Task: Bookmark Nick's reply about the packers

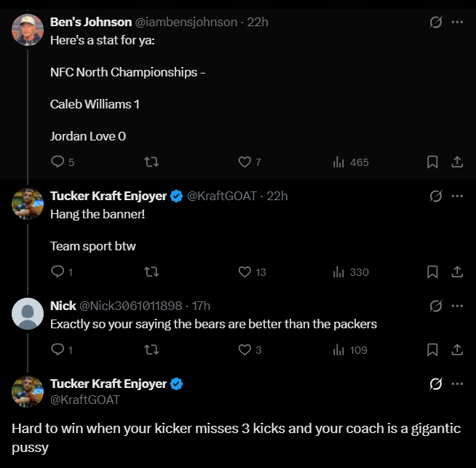Action: [x=432, y=349]
